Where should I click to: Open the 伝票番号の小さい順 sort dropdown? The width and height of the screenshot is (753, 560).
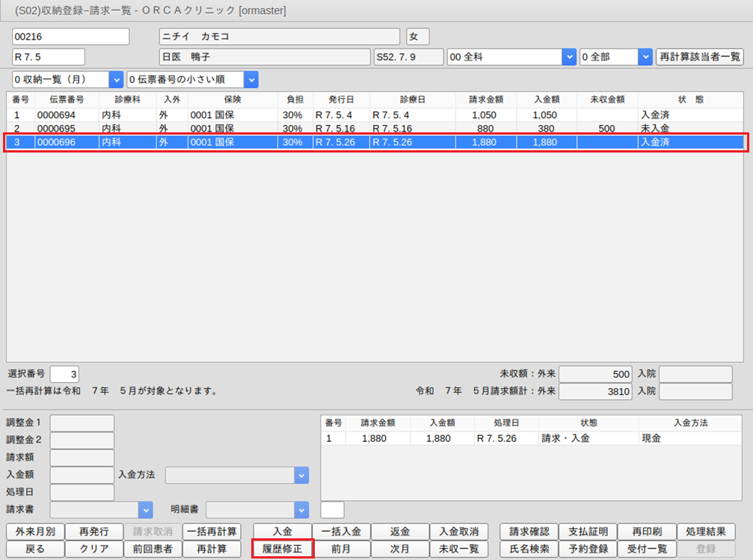coord(251,79)
